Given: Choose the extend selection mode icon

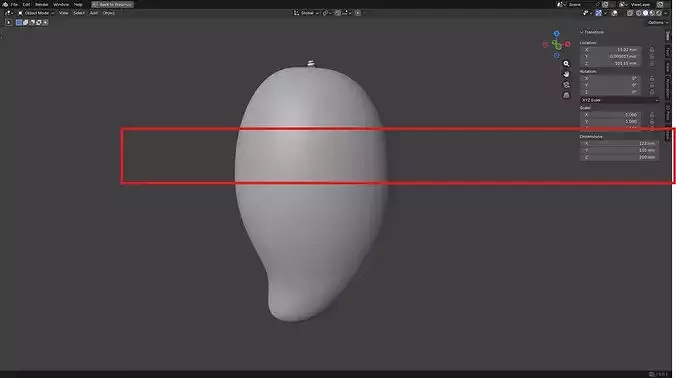Looking at the screenshot, I should tap(25, 22).
